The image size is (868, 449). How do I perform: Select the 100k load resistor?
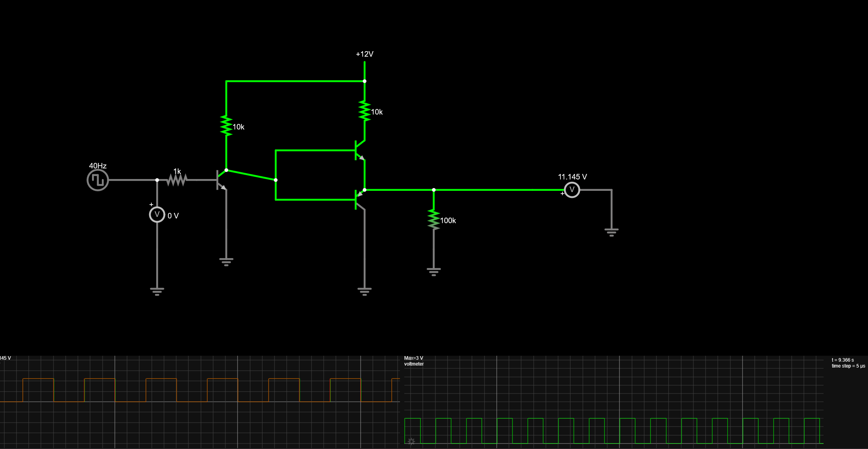pos(434,220)
